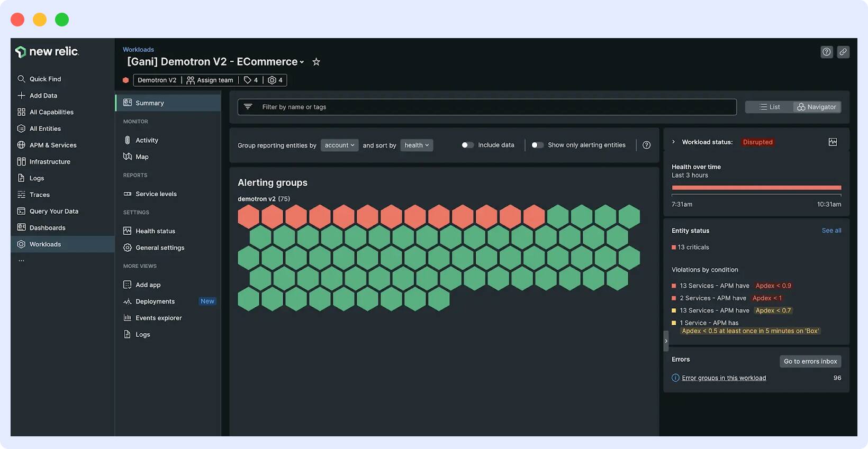Open the health sort dropdown
This screenshot has width=868, height=449.
point(417,145)
